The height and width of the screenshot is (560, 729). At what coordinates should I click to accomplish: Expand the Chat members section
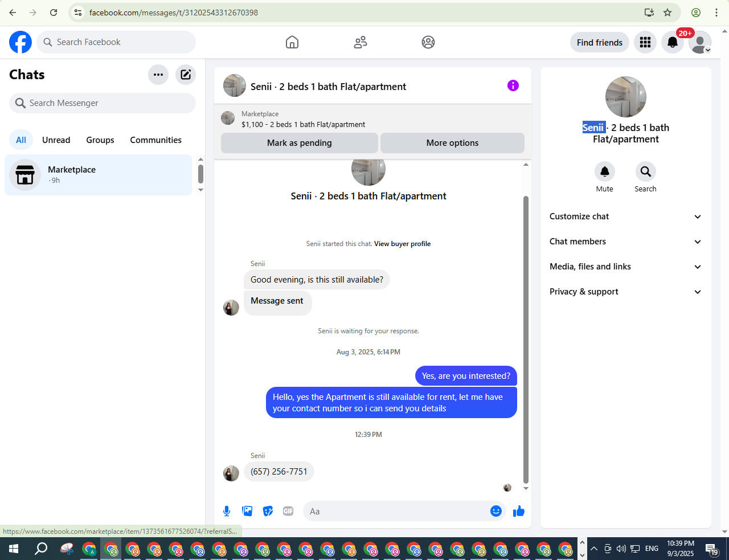[626, 242]
